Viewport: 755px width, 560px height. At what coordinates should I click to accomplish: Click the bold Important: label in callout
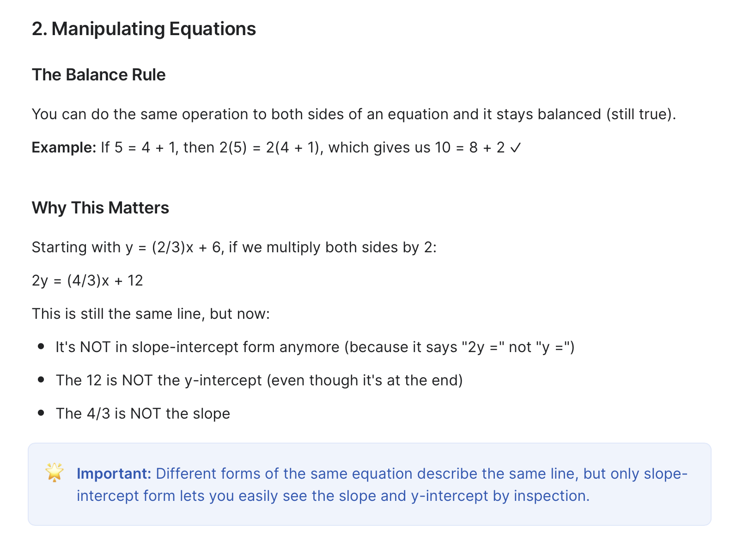114,474
